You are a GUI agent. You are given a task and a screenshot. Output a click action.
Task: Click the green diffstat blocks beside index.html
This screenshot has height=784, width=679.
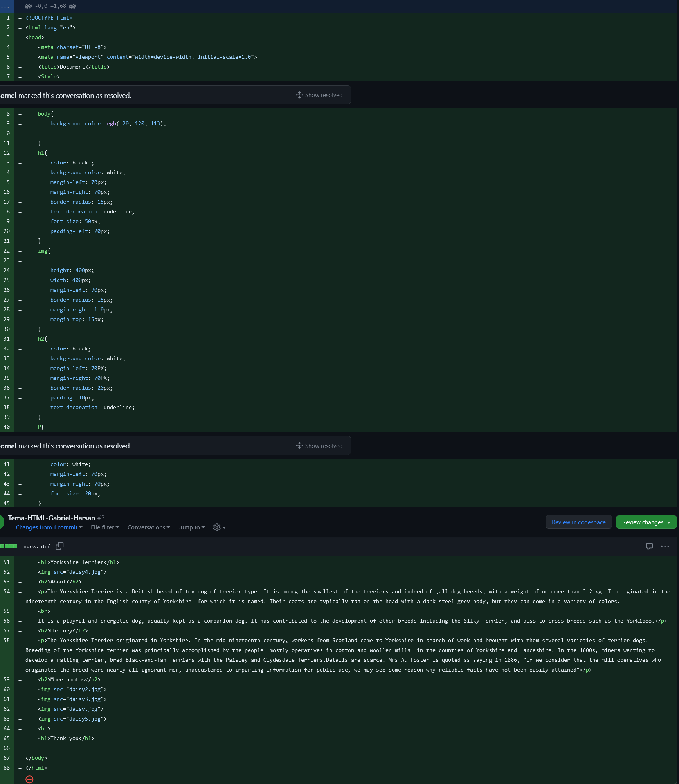9,546
